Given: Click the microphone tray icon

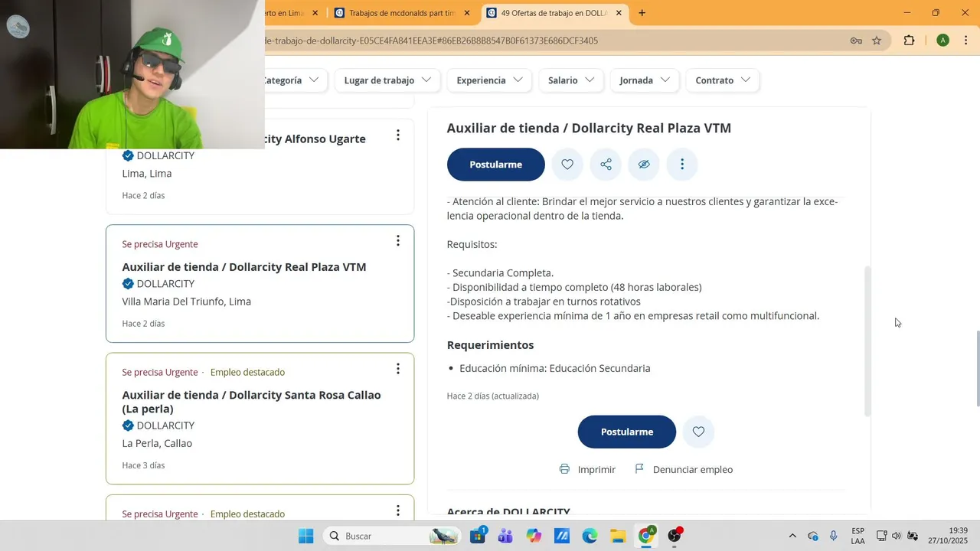Looking at the screenshot, I should (833, 536).
